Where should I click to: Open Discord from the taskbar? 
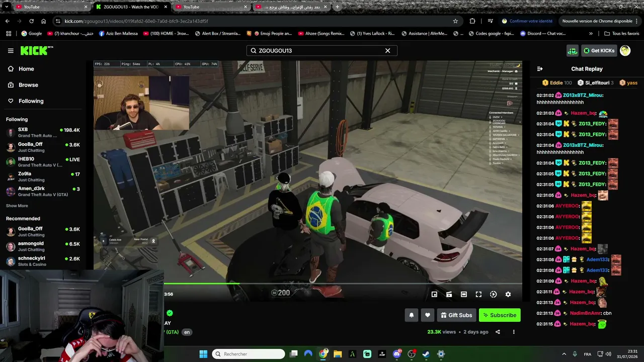pyautogui.click(x=397, y=354)
